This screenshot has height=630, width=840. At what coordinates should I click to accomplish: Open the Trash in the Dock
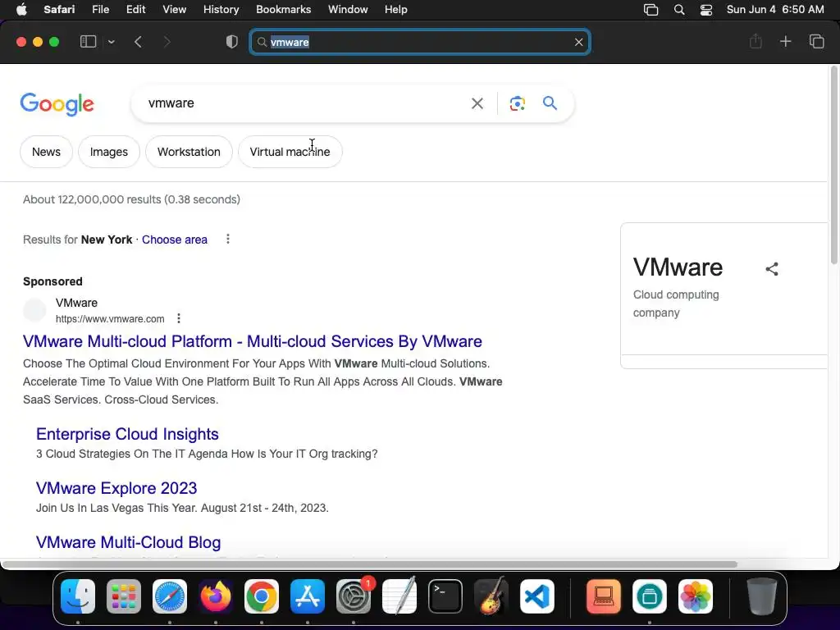[x=761, y=596]
